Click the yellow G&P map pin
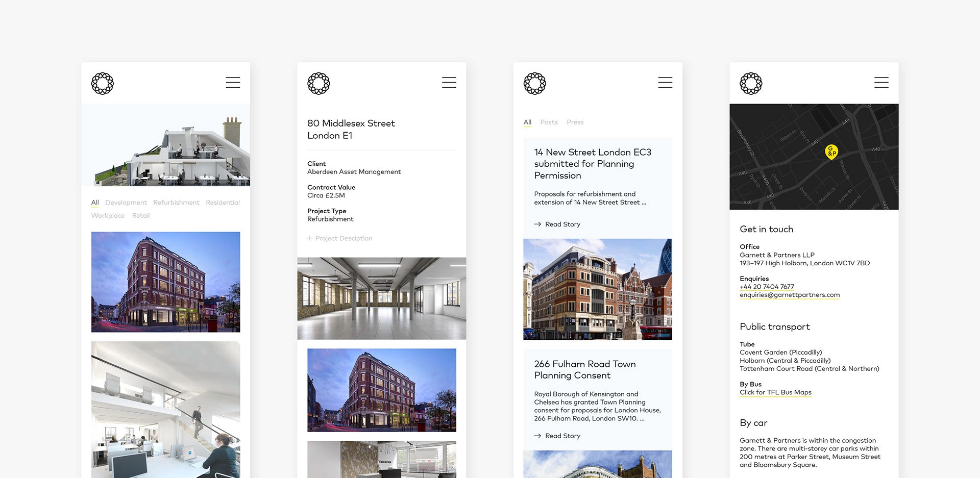Image resolution: width=980 pixels, height=478 pixels. (831, 152)
